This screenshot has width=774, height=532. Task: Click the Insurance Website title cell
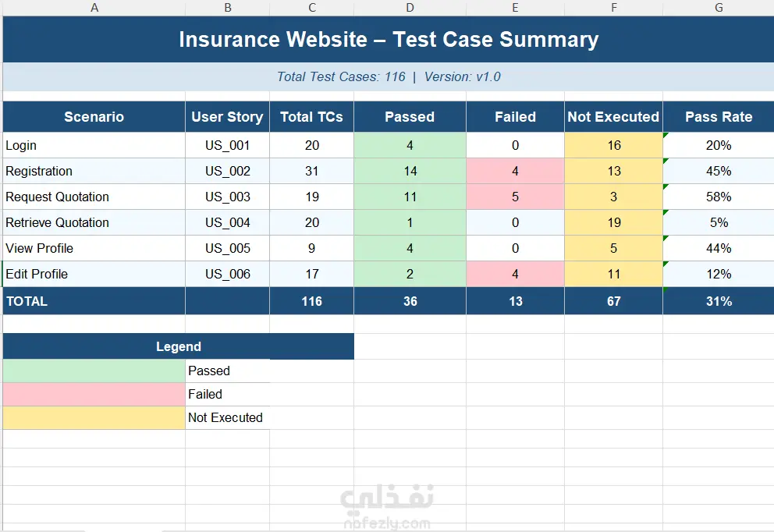click(389, 40)
